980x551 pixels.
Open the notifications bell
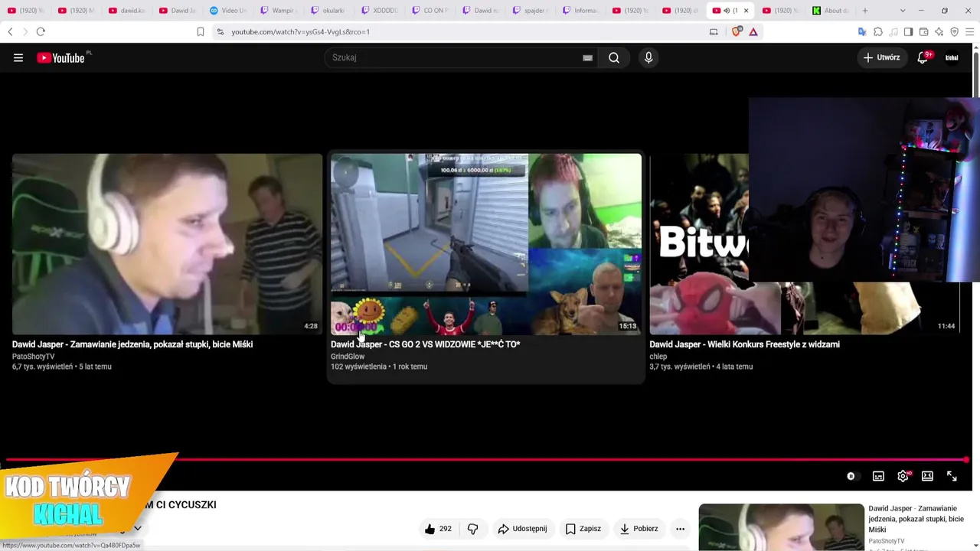click(x=923, y=57)
